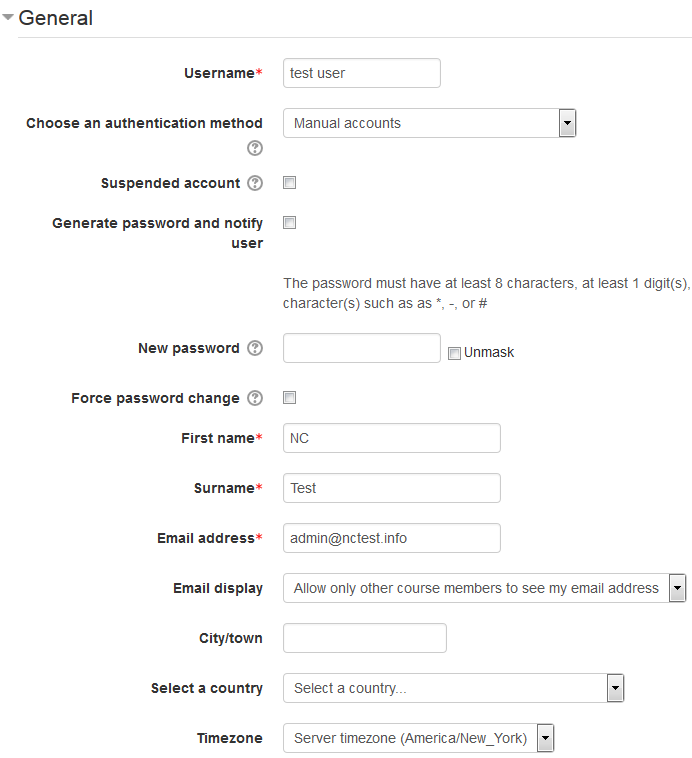Open help icon beside Force password change
The width and height of the screenshot is (692, 758).
(x=255, y=398)
